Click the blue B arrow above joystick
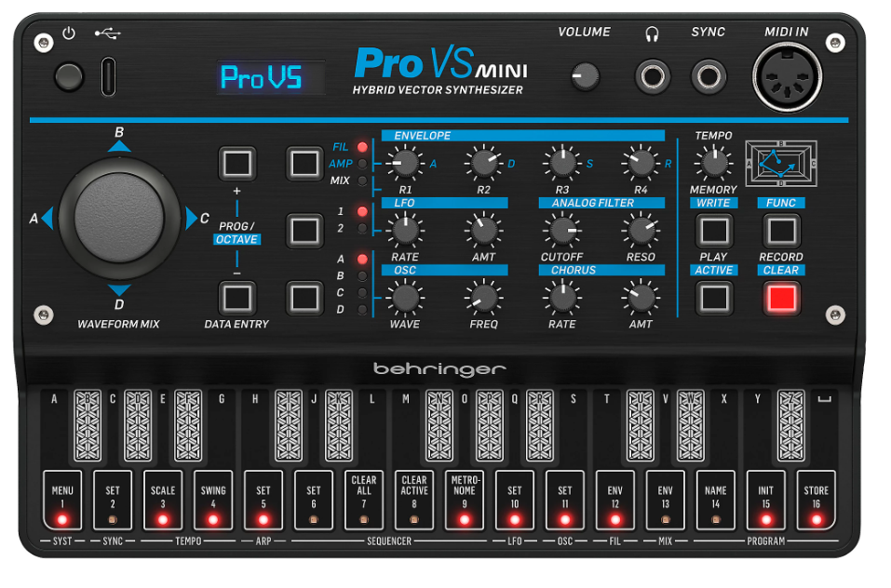The image size is (891, 588). (x=119, y=146)
